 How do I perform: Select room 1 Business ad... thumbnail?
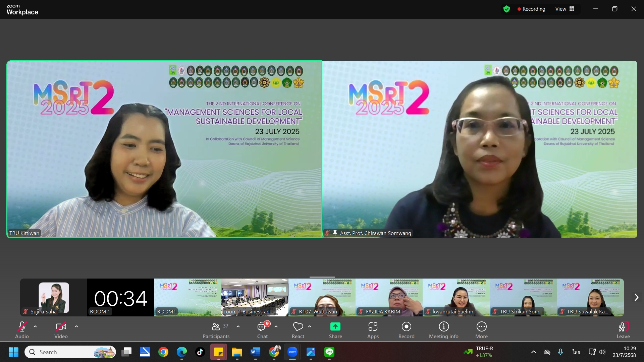click(x=255, y=297)
